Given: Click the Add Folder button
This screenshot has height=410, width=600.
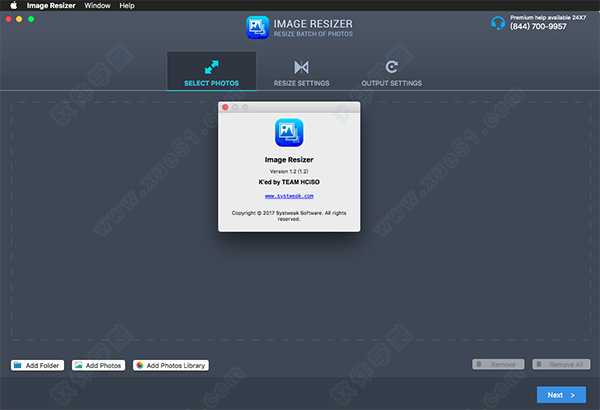Looking at the screenshot, I should (x=37, y=365).
